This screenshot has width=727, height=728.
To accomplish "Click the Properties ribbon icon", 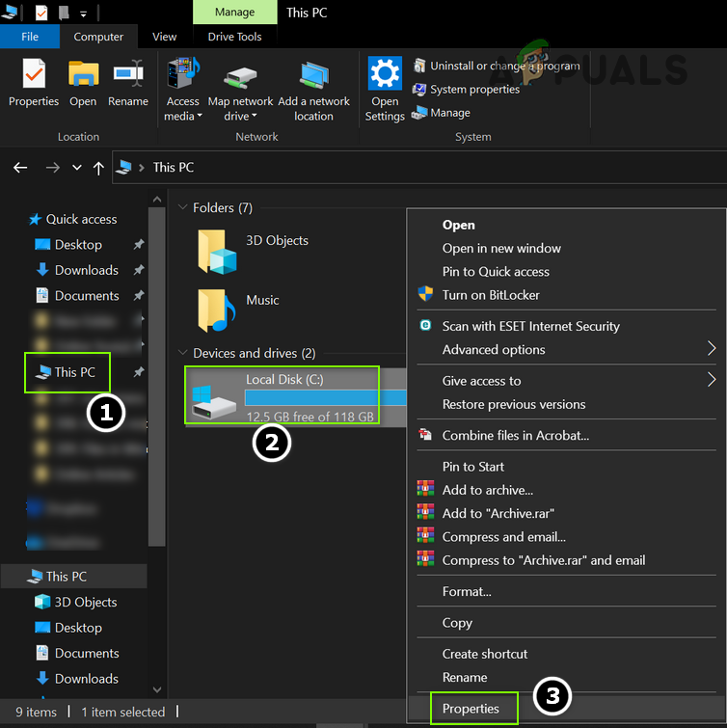I will coord(34,75).
